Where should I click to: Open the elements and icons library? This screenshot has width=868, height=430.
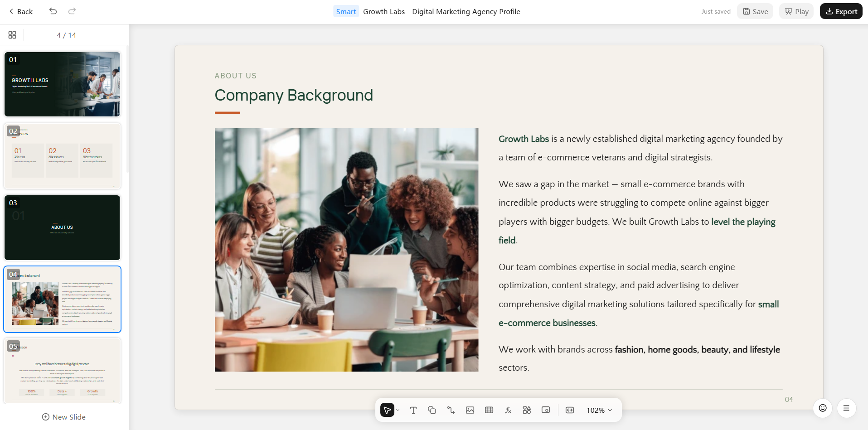click(x=527, y=410)
